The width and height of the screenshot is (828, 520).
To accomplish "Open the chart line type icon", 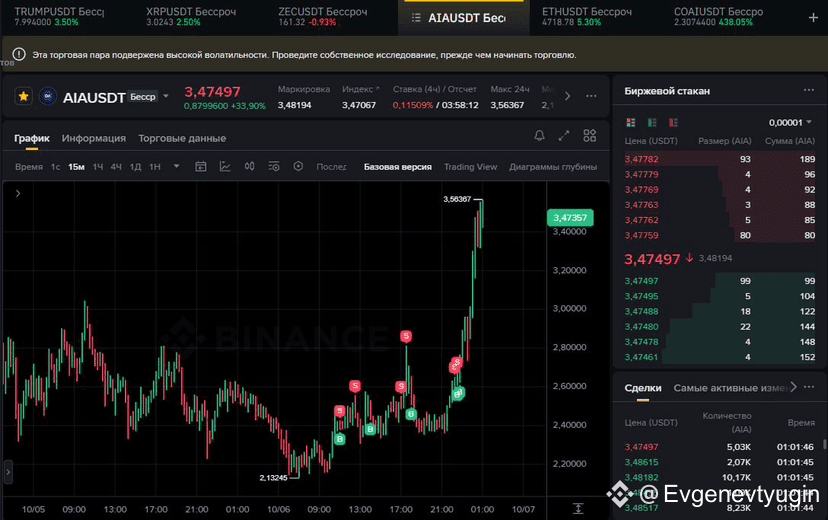I will click(225, 166).
